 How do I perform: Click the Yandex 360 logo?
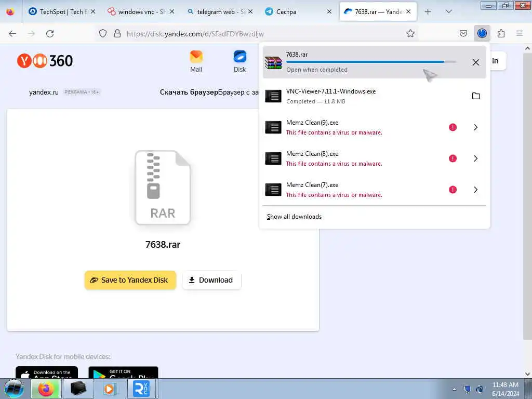[45, 61]
